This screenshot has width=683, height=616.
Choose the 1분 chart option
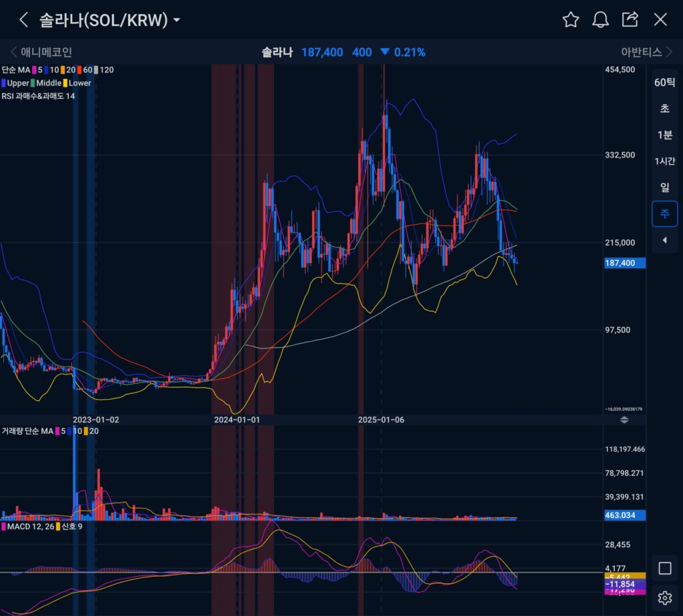coord(664,135)
